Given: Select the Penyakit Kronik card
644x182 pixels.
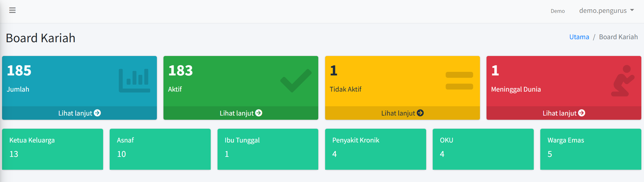Looking at the screenshot, I should click(375, 149).
